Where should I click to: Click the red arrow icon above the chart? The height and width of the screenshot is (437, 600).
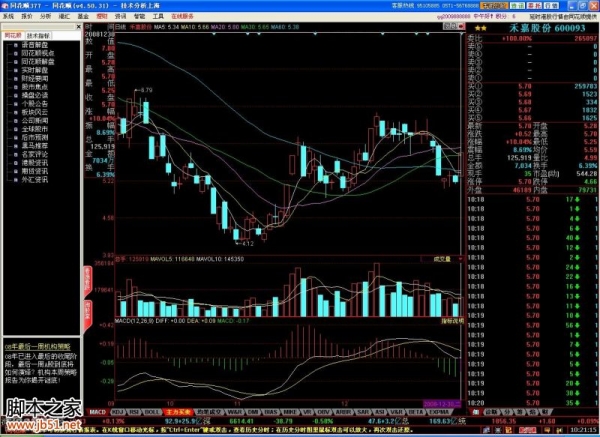[461, 26]
